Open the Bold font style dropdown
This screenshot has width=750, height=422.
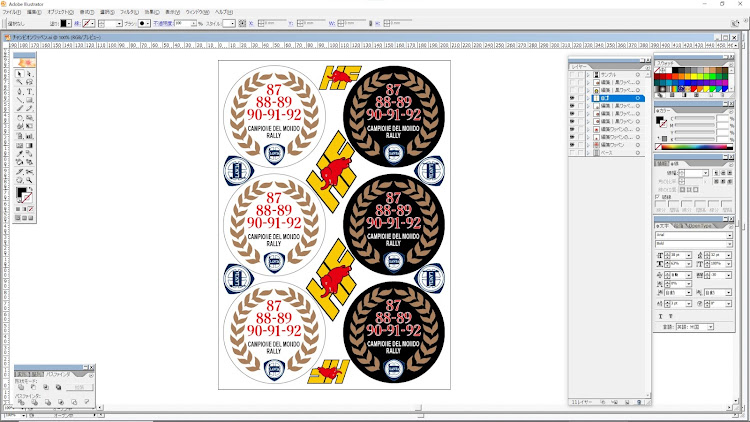(x=729, y=244)
